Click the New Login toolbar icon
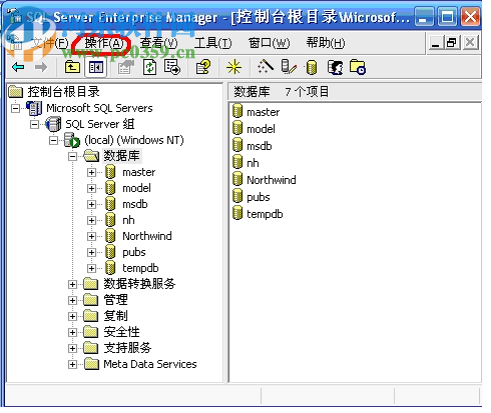Viewport: 491px width, 413px height. (335, 67)
